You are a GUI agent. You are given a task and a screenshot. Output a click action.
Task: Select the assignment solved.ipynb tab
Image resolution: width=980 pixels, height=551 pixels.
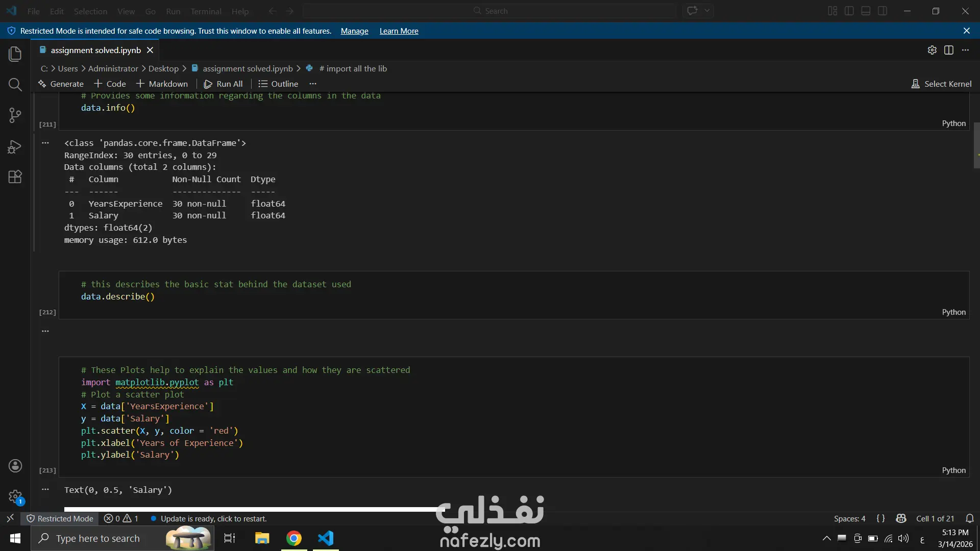(95, 50)
